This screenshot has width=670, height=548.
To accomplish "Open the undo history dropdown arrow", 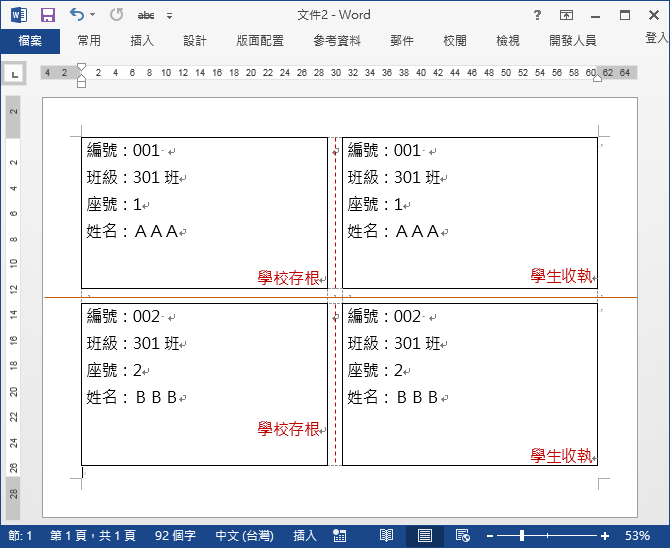I will coord(93,15).
